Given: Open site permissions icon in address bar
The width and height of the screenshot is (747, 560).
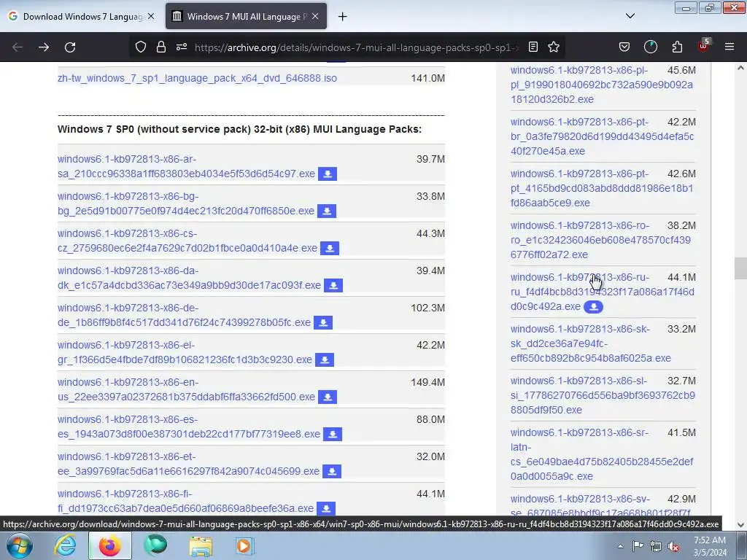Looking at the screenshot, I should [x=182, y=47].
